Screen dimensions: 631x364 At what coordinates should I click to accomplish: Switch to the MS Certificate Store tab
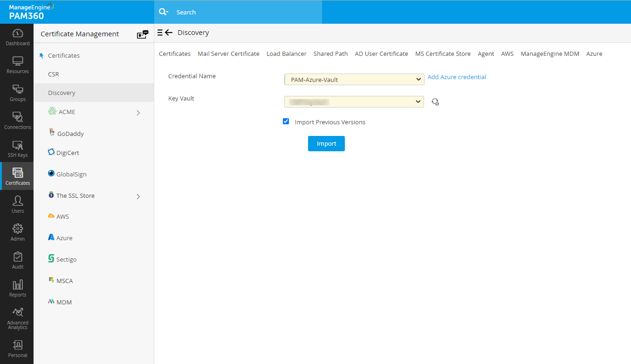tap(443, 54)
